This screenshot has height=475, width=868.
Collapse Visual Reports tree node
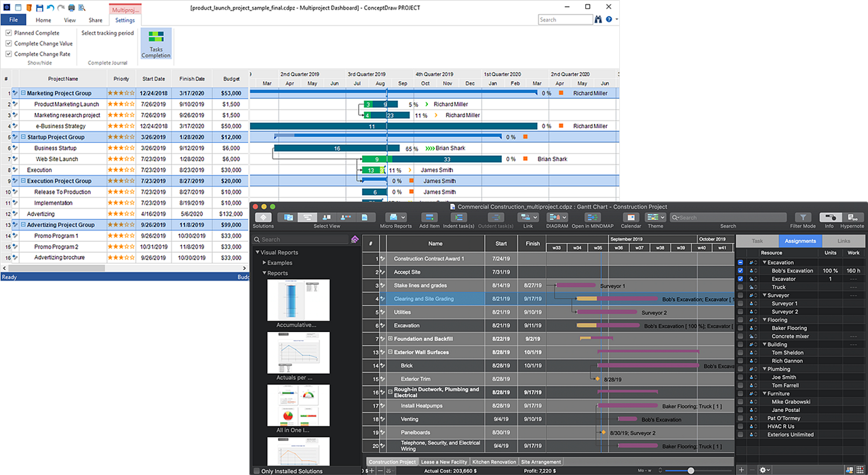258,253
